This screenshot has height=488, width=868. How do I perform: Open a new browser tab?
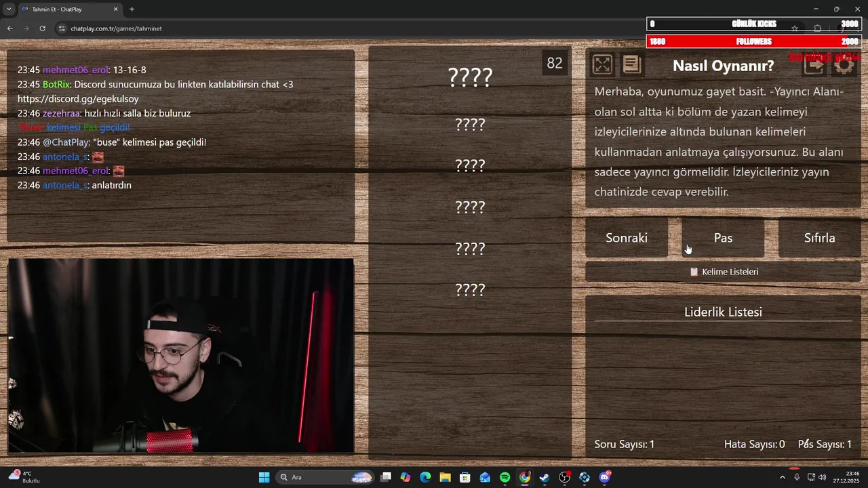(x=132, y=9)
